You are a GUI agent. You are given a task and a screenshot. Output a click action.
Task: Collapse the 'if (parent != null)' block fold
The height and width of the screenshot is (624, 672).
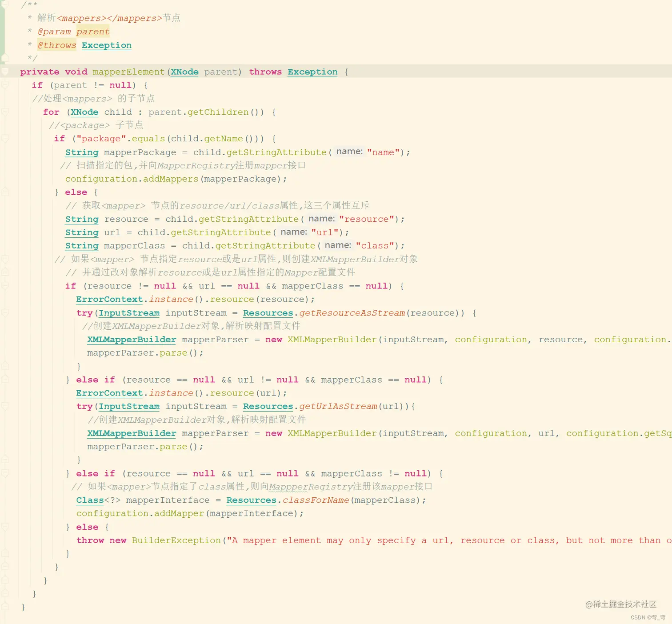click(x=5, y=85)
